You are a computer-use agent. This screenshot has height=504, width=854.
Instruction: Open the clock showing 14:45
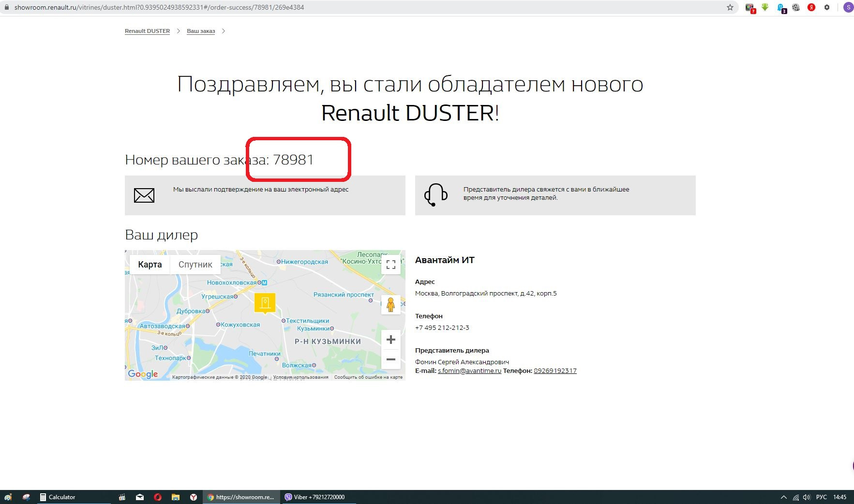[840, 497]
